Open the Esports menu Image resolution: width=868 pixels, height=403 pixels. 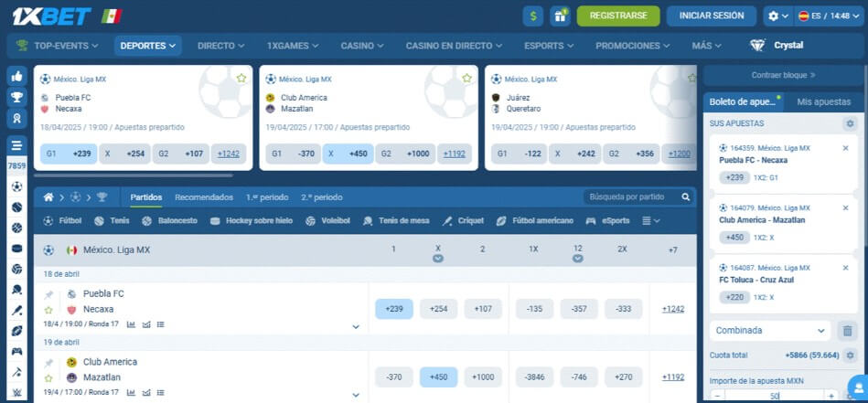pyautogui.click(x=549, y=46)
